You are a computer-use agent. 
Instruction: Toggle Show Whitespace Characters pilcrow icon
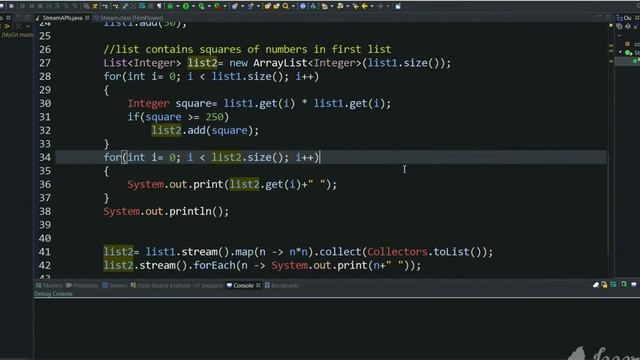(159, 6)
